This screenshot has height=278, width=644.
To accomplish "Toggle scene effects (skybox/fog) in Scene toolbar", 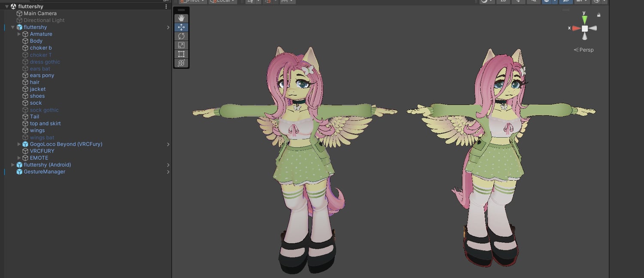I will [x=547, y=1].
